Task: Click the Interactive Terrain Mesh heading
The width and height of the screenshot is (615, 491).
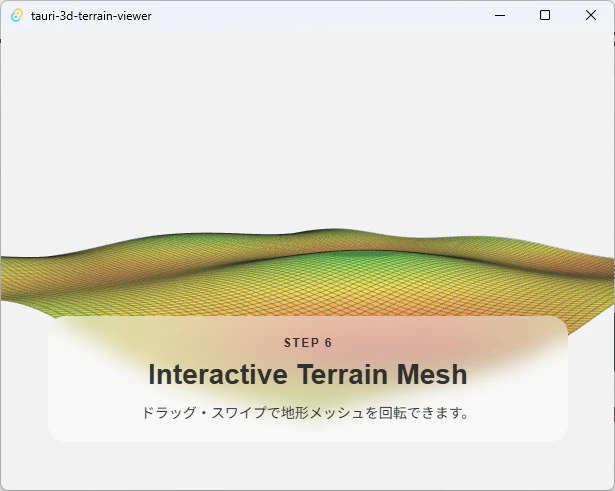Action: pos(308,375)
